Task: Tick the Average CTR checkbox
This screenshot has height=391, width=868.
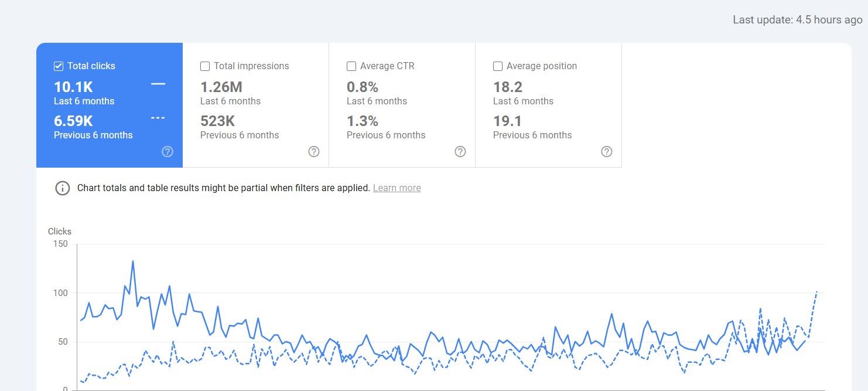Action: point(351,66)
